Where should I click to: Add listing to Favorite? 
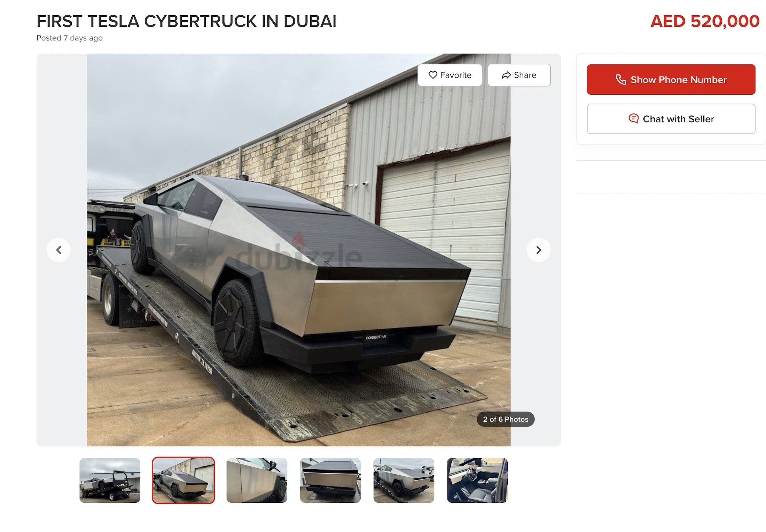[x=450, y=75]
